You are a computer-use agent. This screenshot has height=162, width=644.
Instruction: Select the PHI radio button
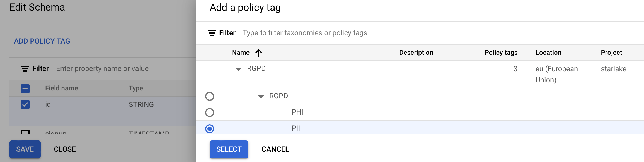[x=210, y=113]
